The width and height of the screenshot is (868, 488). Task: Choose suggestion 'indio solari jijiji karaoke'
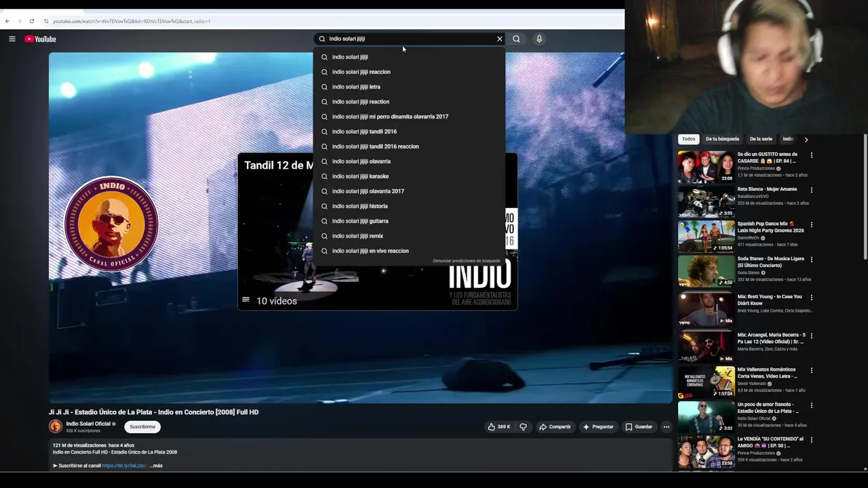410,176
